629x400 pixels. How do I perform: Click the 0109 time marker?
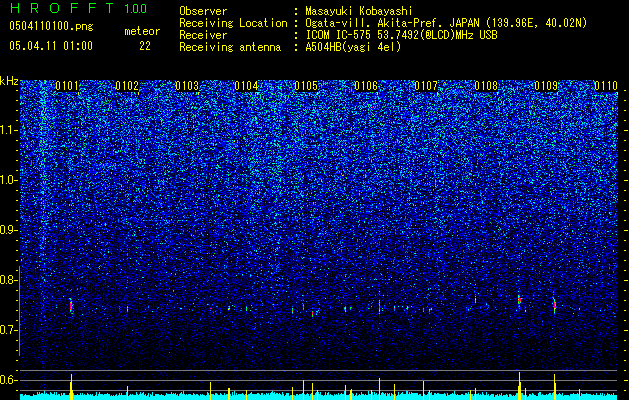click(x=546, y=86)
